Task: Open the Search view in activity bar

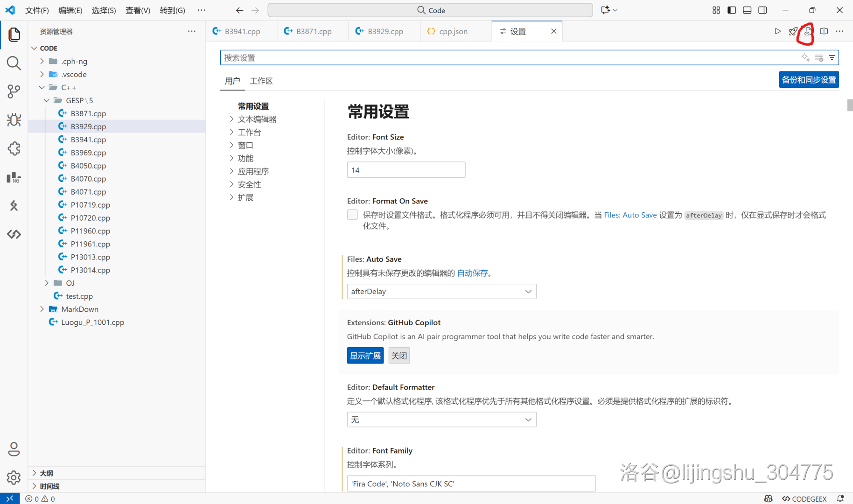Action: click(14, 63)
